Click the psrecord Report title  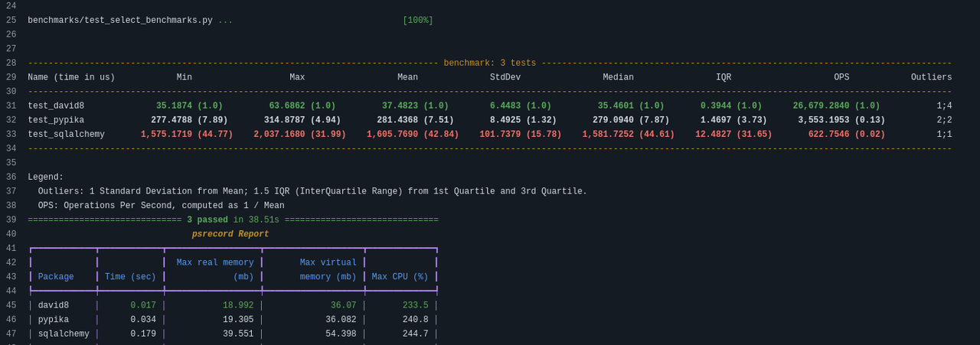pyautogui.click(x=230, y=235)
